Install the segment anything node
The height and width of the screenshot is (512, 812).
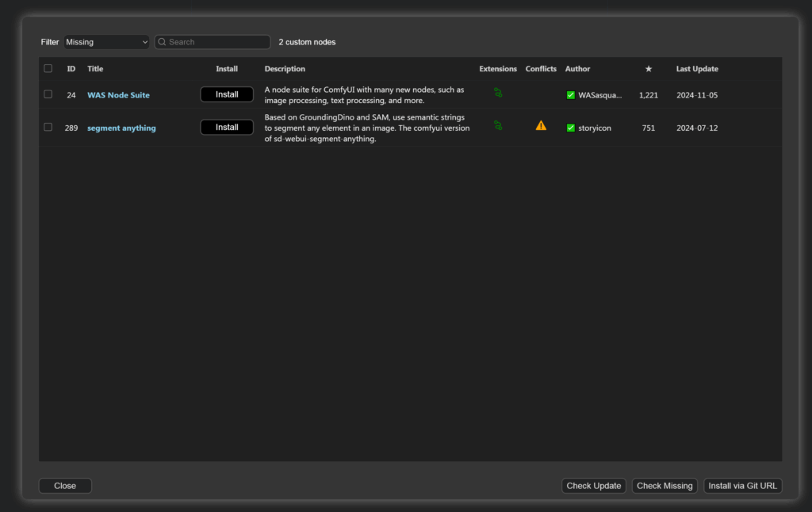(x=227, y=127)
